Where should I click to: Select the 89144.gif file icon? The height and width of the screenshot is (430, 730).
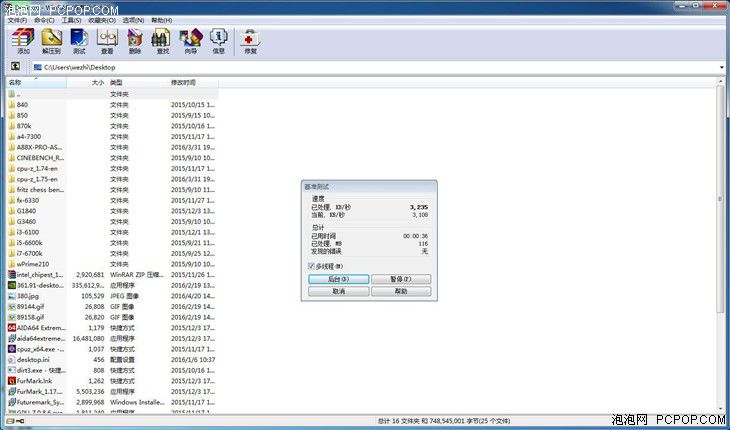(12, 307)
